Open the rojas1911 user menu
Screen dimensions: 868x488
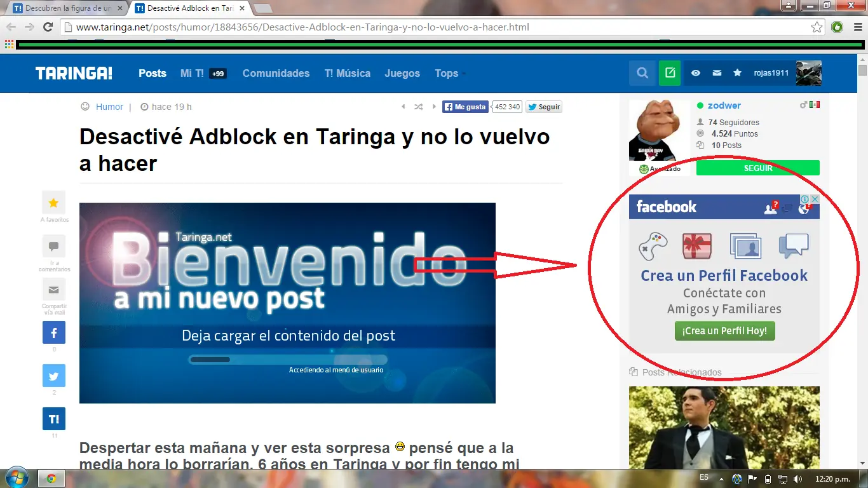click(x=771, y=73)
